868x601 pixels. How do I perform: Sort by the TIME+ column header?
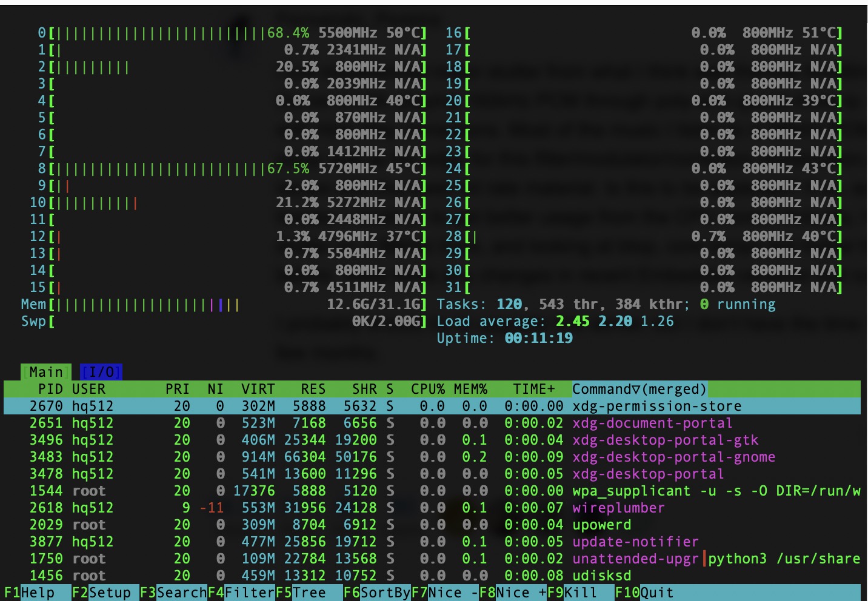click(534, 389)
